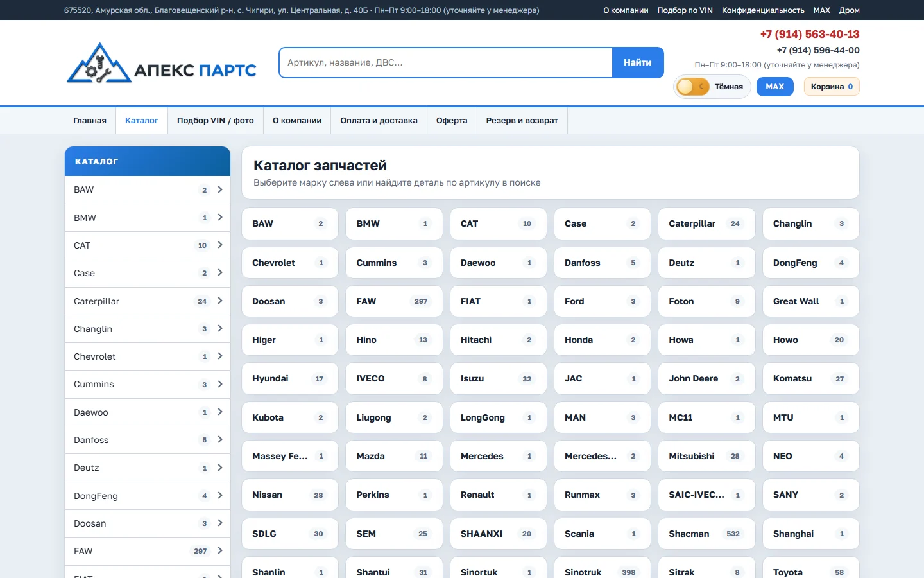The height and width of the screenshot is (578, 924).
Task: Open the SDLG brand card
Action: [290, 534]
